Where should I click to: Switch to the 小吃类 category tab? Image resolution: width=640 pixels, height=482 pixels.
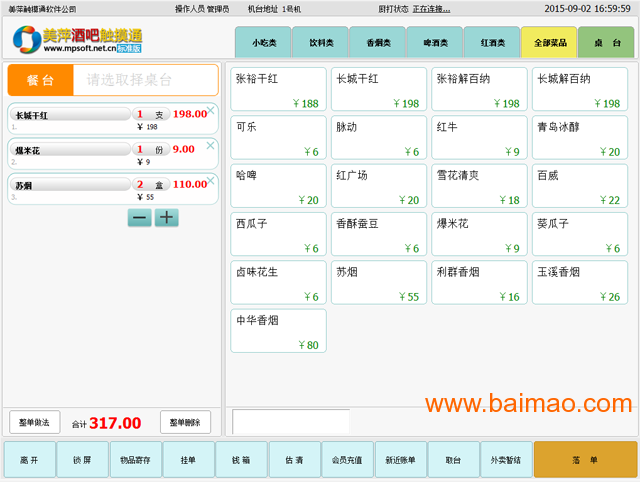click(x=263, y=43)
